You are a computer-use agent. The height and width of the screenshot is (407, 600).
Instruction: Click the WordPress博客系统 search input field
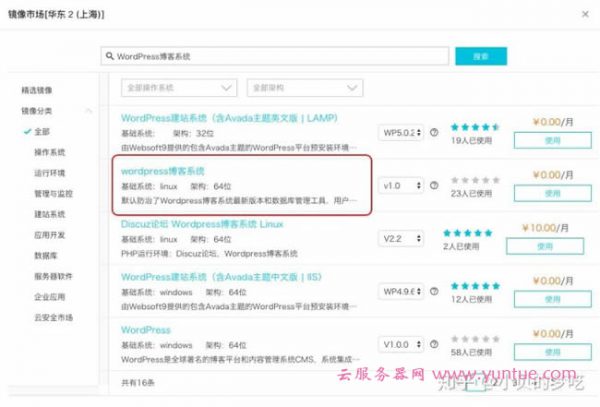(x=280, y=56)
